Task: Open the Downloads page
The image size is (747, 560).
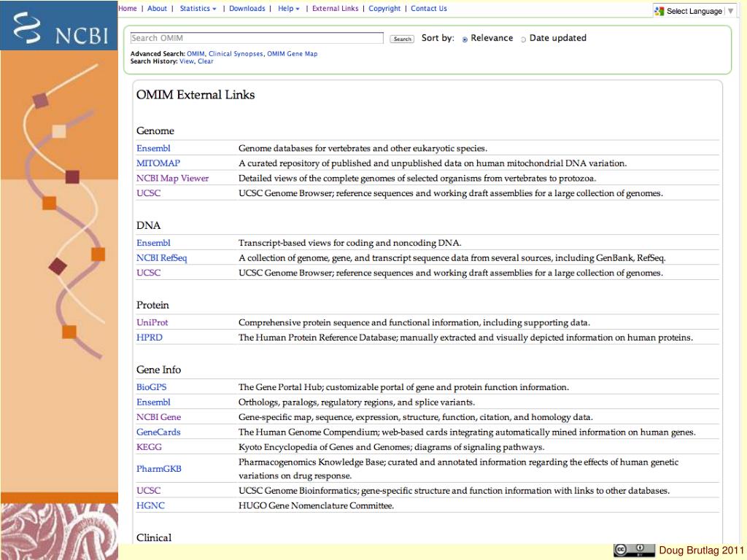Action: click(247, 9)
